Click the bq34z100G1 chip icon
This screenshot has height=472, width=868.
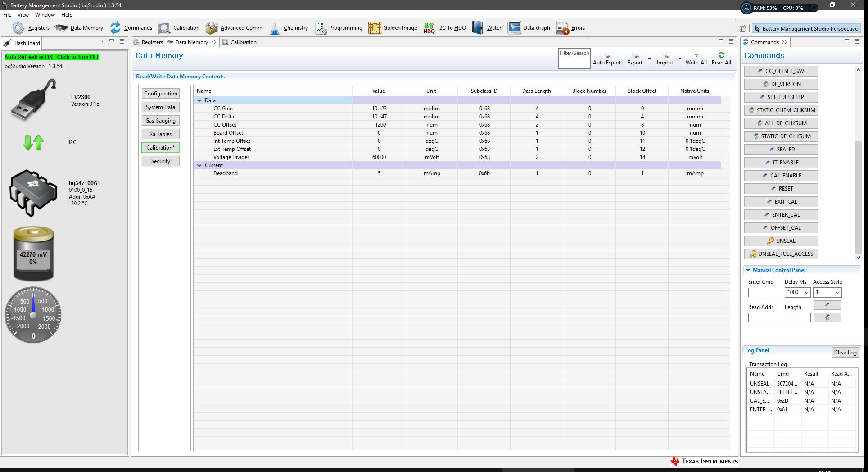click(33, 193)
